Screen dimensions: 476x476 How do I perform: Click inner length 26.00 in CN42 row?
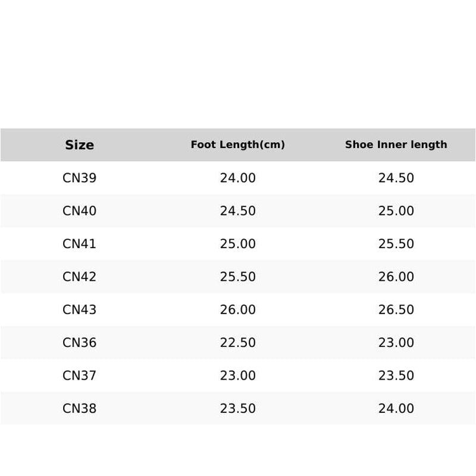396,277
